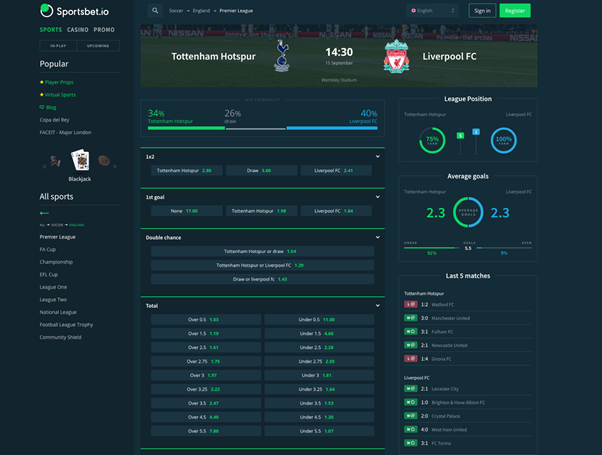
Task: Click the Liverpool FC club crest
Action: (x=396, y=57)
